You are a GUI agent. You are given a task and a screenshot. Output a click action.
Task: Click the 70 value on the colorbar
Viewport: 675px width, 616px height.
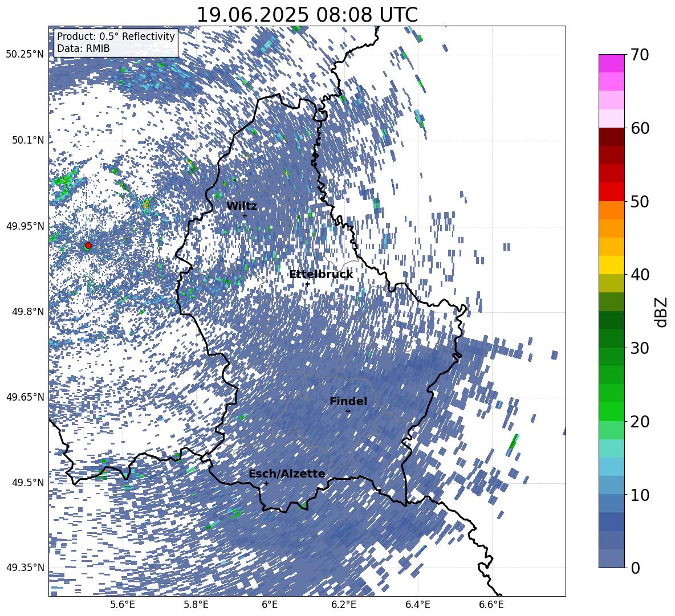(640, 55)
